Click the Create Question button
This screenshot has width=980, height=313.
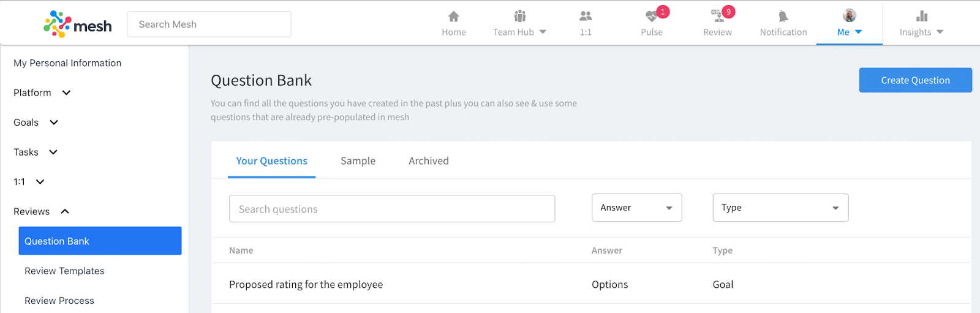point(915,80)
